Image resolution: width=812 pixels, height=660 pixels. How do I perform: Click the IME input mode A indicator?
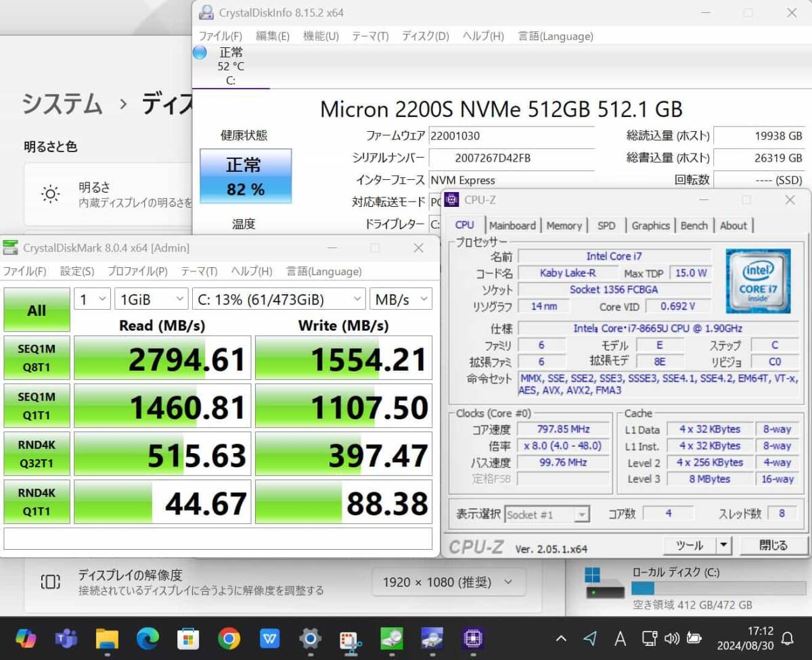click(620, 638)
